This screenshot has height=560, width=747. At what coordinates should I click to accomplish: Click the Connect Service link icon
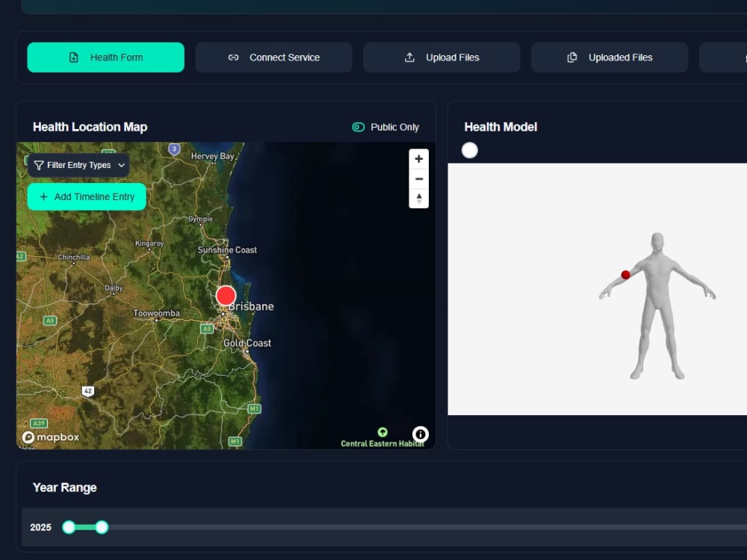point(233,57)
